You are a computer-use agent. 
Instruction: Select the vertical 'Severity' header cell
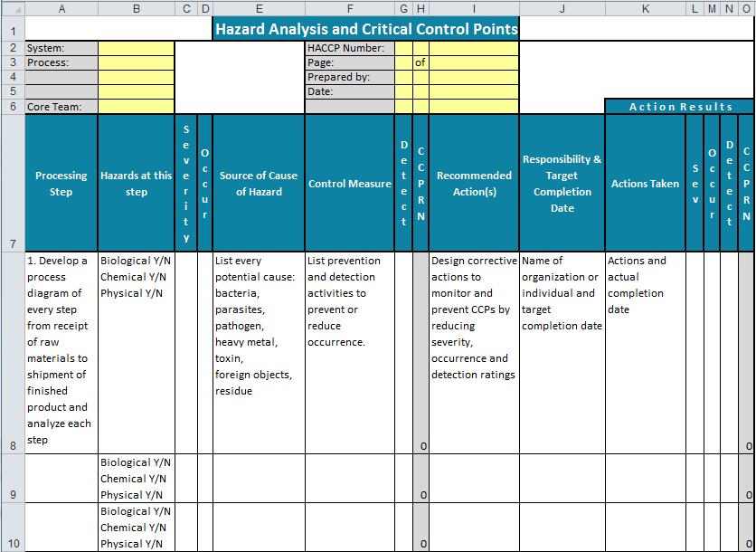pyautogui.click(x=186, y=184)
